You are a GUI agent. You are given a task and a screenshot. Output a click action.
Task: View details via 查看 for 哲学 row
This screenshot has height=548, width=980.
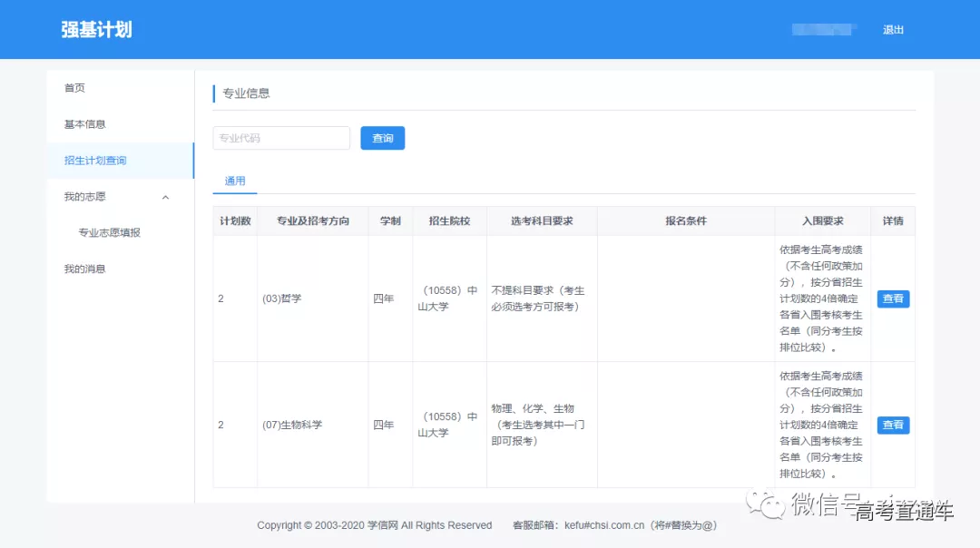893,298
